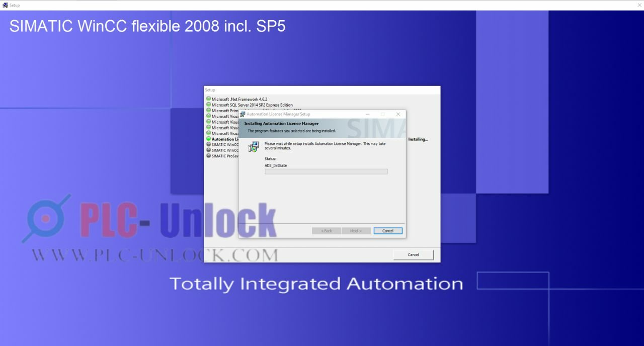Click green bullet beside Automation License Manager entry
644x346 pixels.
coord(208,139)
